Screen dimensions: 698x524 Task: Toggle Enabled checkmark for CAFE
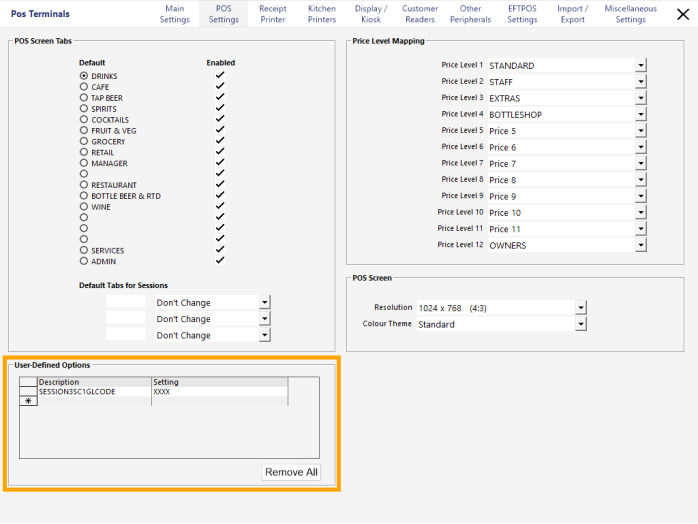click(220, 85)
